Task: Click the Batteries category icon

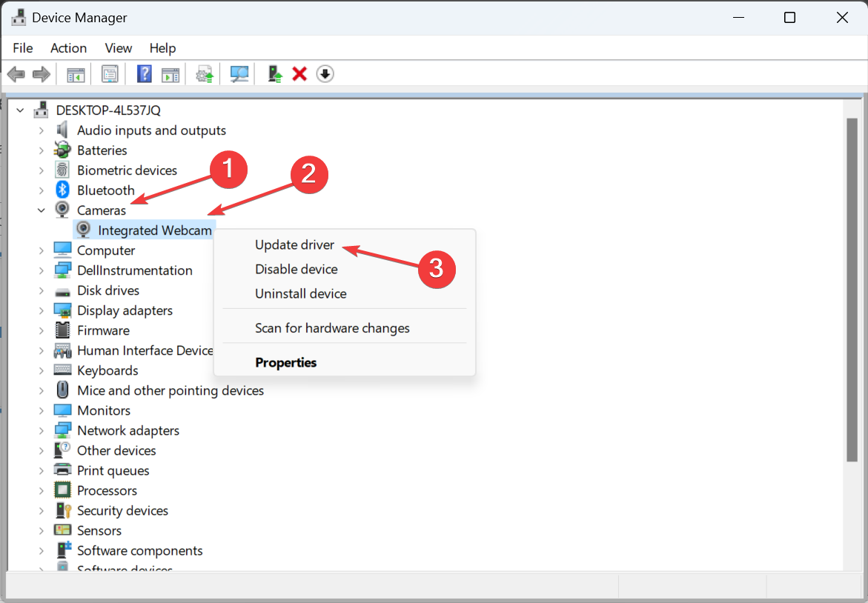Action: 62,150
